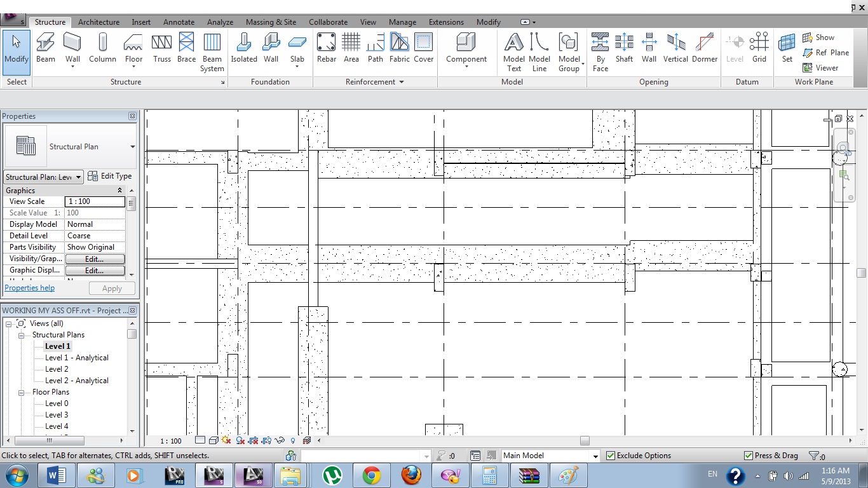The height and width of the screenshot is (488, 868).
Task: Toggle the Exclude Options checkbox
Action: pyautogui.click(x=611, y=456)
